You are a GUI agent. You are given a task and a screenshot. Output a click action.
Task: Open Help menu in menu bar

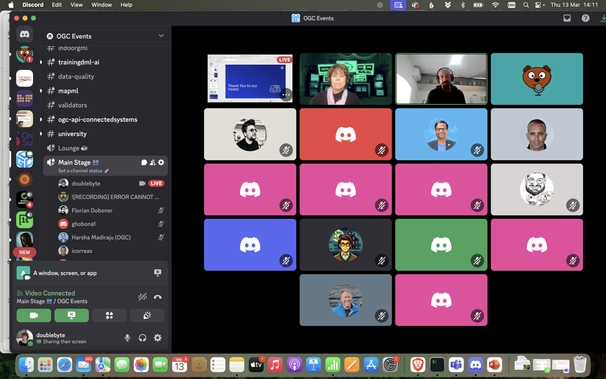pyautogui.click(x=126, y=5)
